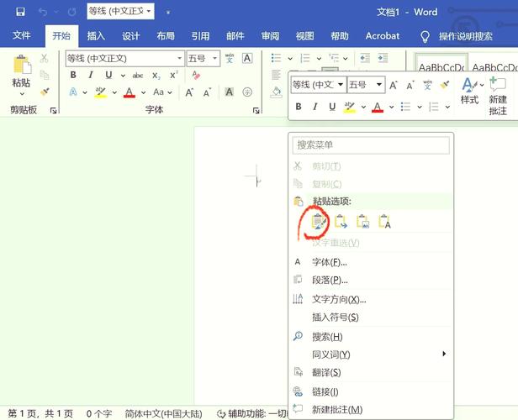Click the Decrease Indent icon
Image resolution: width=518 pixels, height=420 pixels.
point(365,59)
